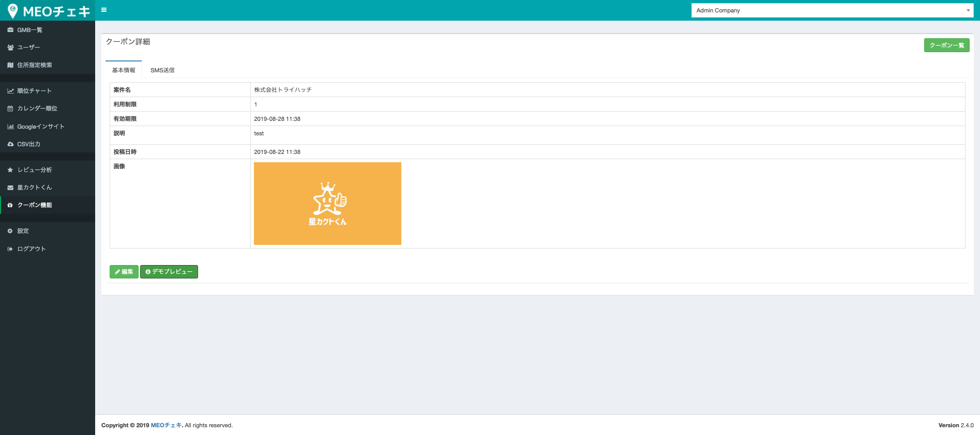The width and height of the screenshot is (980, 435).
Task: Click the 案件名 row label
Action: click(122, 90)
